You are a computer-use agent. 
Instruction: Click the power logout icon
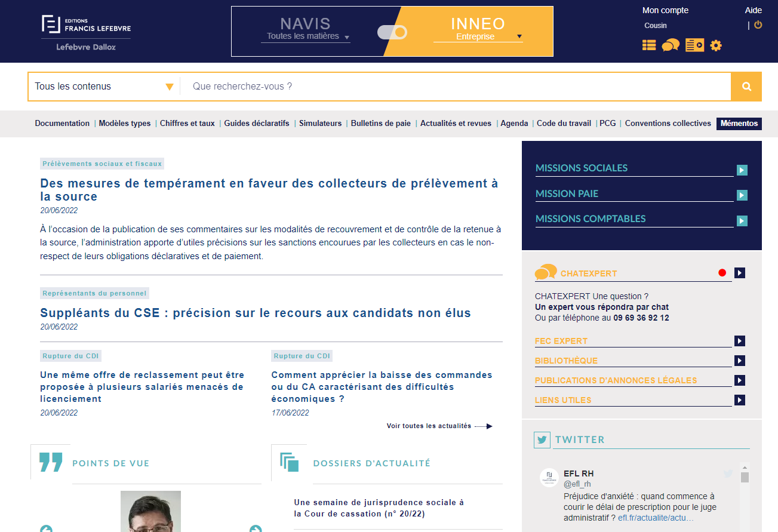[758, 25]
